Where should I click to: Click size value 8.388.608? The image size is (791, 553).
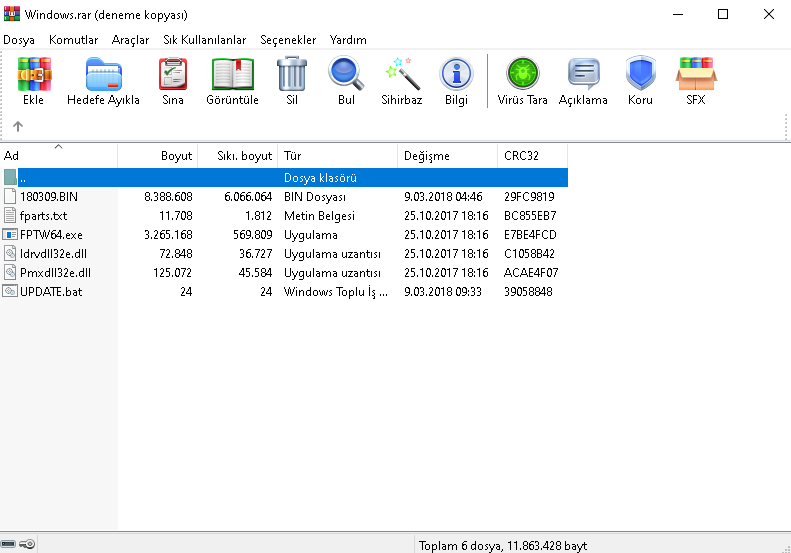click(168, 196)
